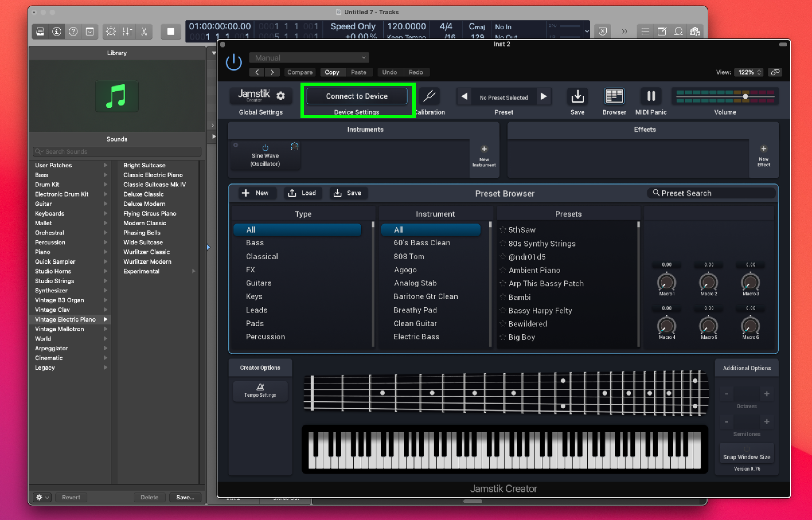This screenshot has height=520, width=812.
Task: Focus the Preset Search field
Action: 711,193
